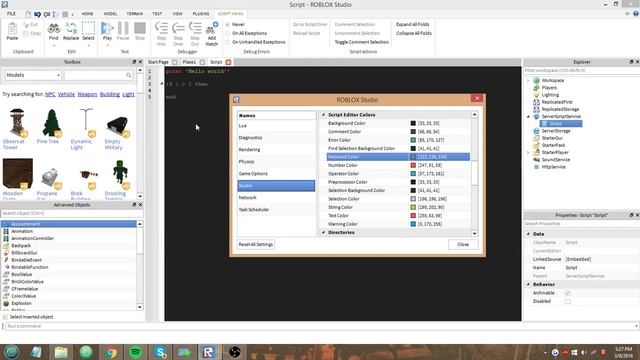Select SoundService in Explorer
The width and height of the screenshot is (640, 360).
(556, 160)
